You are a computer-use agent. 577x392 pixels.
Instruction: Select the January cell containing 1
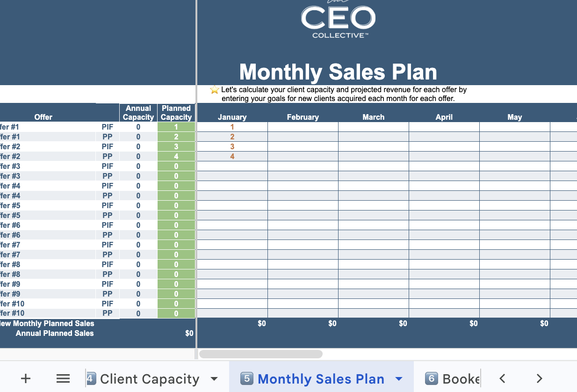pyautogui.click(x=232, y=127)
